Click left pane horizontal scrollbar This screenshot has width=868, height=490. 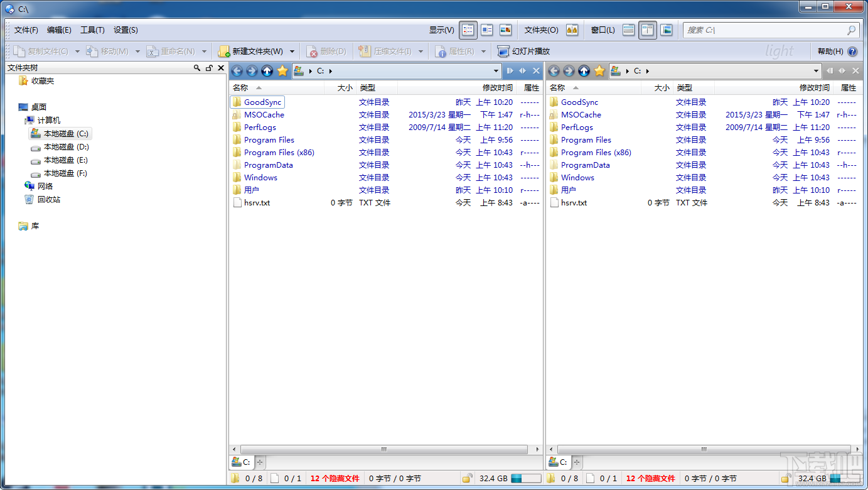tap(385, 450)
